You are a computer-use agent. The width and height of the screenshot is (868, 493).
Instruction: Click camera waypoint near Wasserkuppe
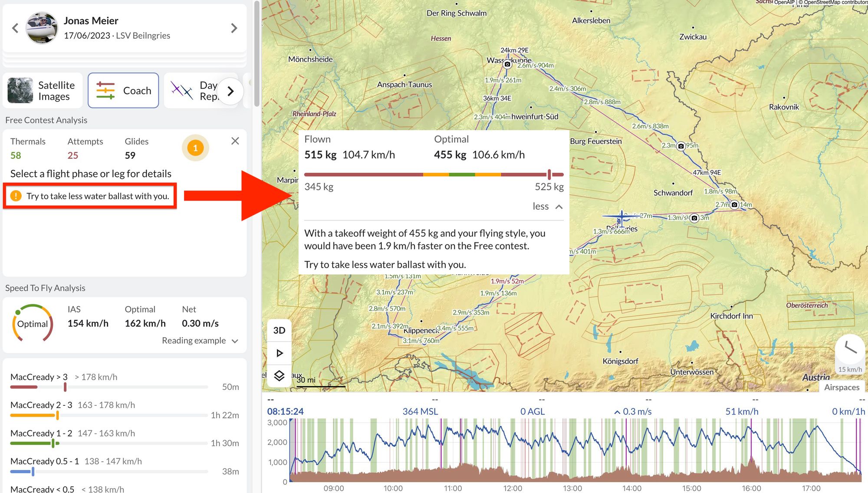point(507,64)
